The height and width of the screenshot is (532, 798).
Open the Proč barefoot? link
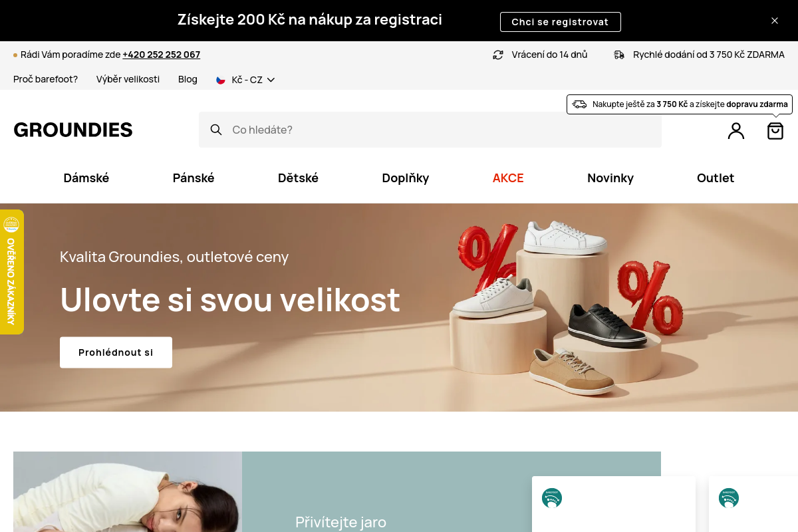point(45,79)
